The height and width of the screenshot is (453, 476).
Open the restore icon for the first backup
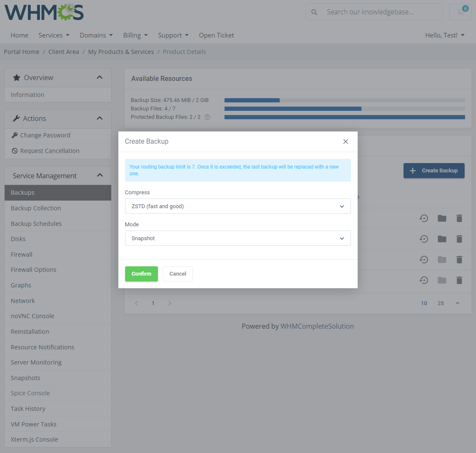[x=424, y=218]
